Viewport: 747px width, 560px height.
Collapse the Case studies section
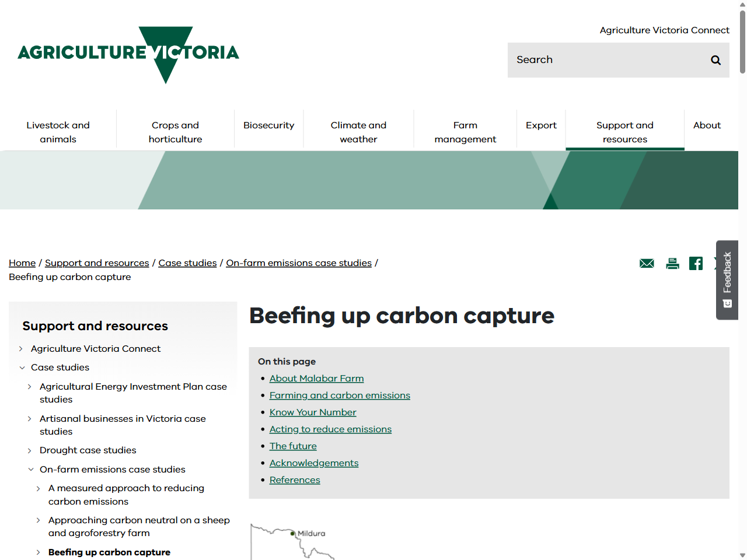[22, 367]
